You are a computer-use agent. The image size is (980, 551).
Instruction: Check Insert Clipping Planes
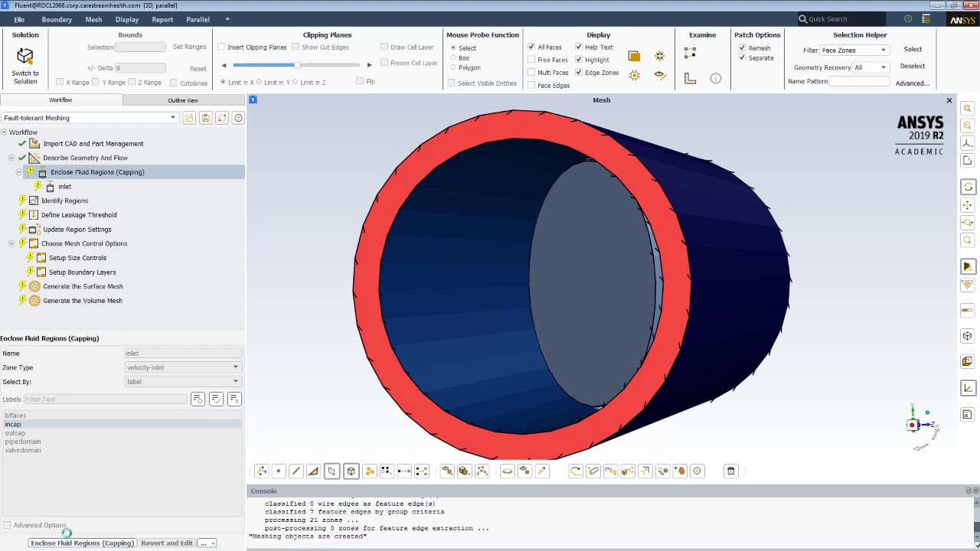221,47
